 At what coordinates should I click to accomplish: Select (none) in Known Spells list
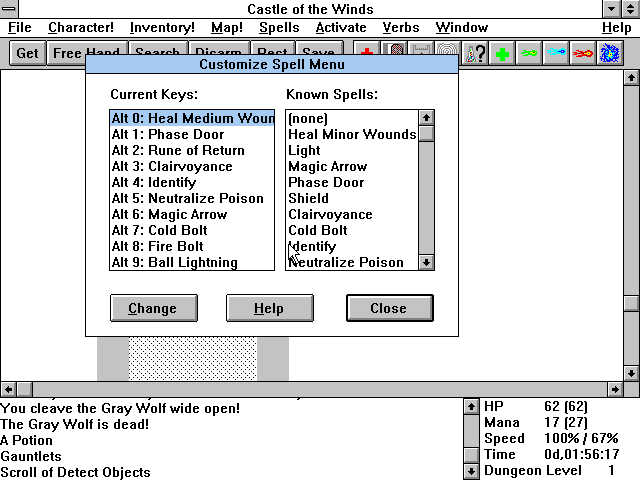pos(352,118)
